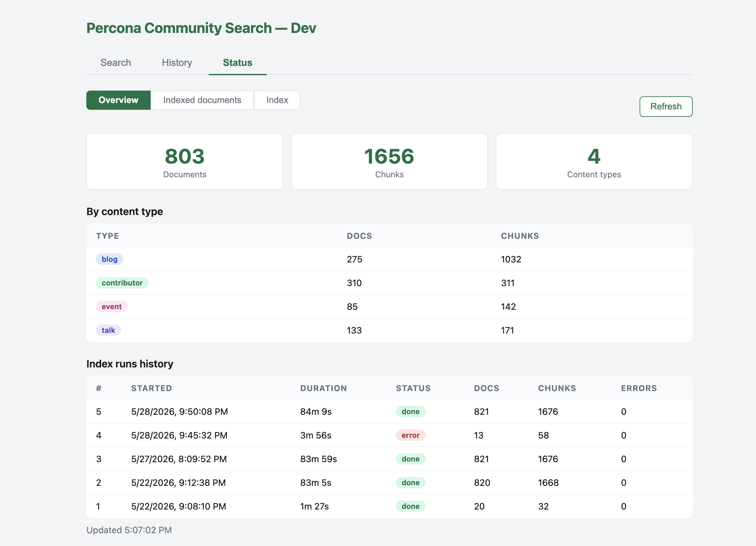
Task: Select talk docs count 133
Action: point(354,330)
